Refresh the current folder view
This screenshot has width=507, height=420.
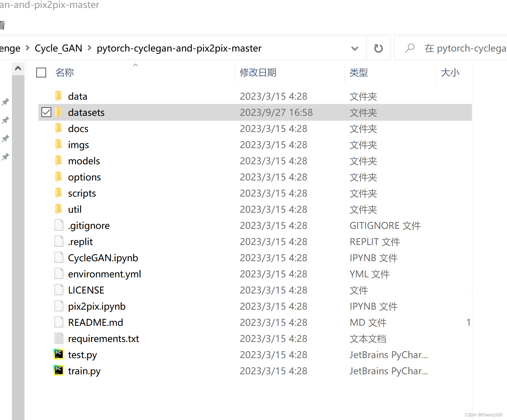tap(378, 48)
